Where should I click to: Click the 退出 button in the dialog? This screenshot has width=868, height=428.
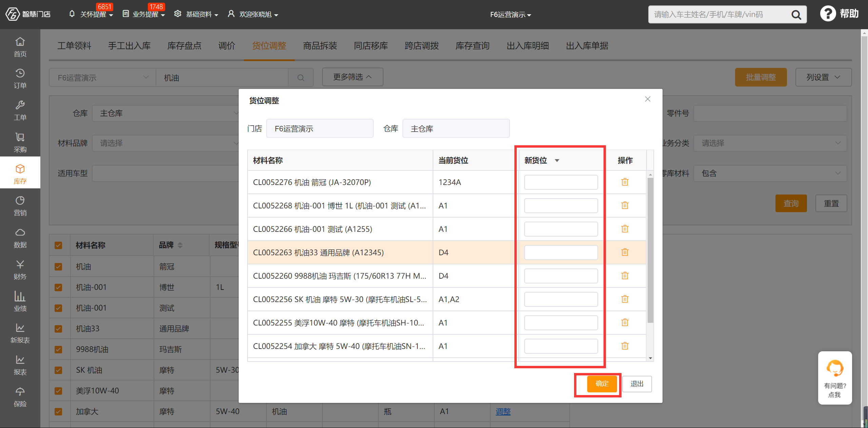(x=637, y=384)
